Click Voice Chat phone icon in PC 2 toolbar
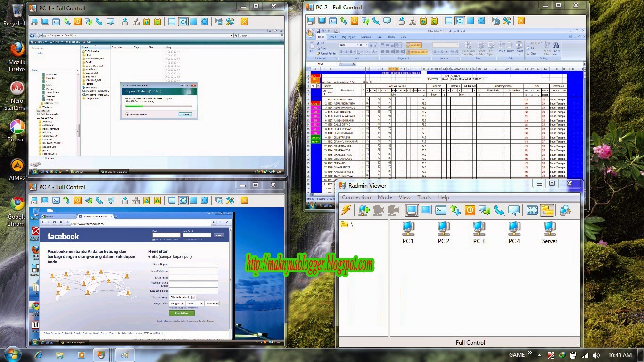The image size is (644, 362). (x=376, y=21)
